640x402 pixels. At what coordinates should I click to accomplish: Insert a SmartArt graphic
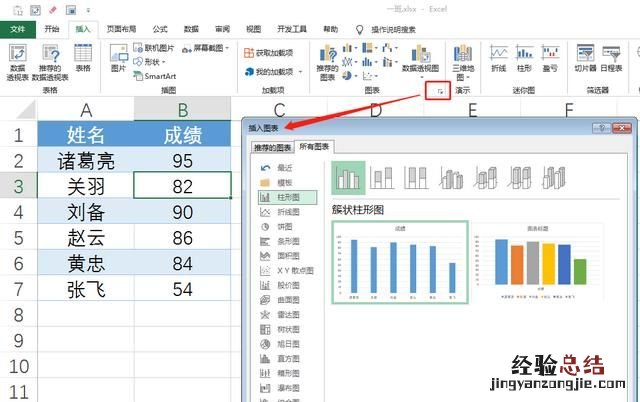click(x=155, y=76)
